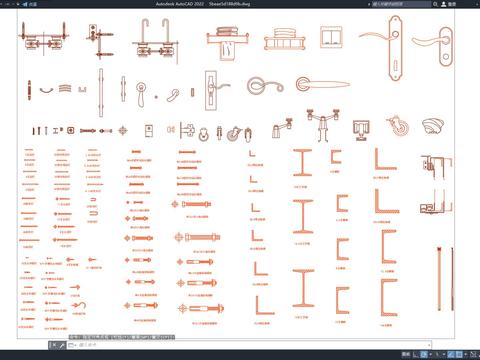Screen dimensions: 480x360
Task: Toggle highlighted Object Snap square button
Action: pos(459,354)
